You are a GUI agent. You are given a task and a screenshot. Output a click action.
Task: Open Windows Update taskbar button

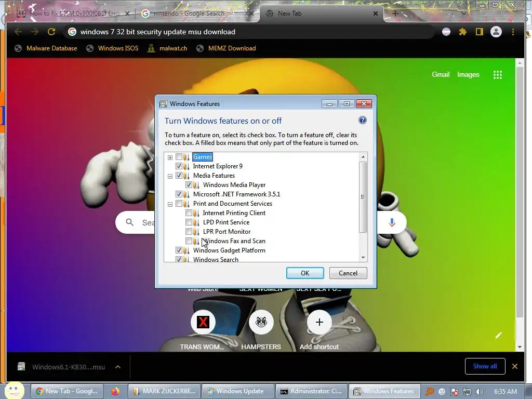pos(237,391)
